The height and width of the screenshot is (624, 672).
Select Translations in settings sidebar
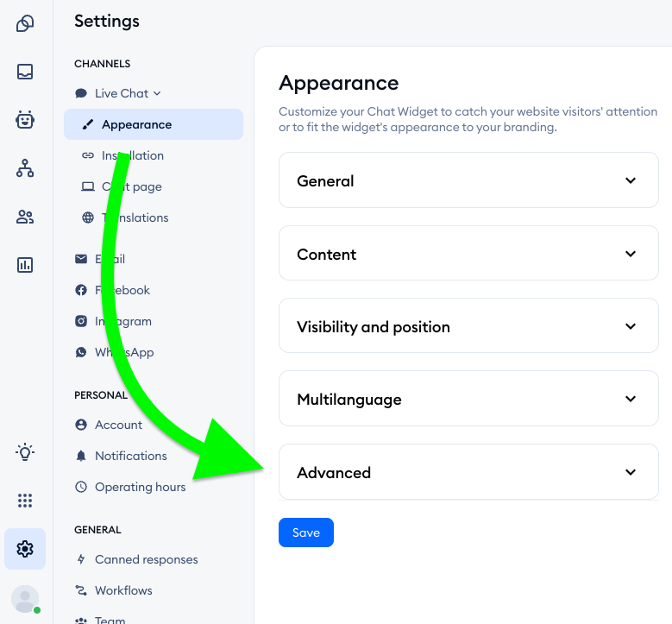pos(135,217)
